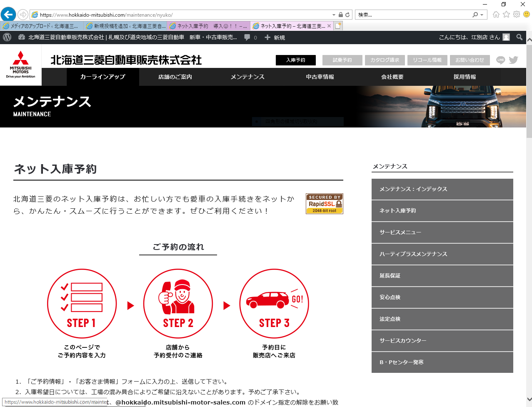The image size is (532, 407).
Task: Open the メンテナンス navigation menu
Action: point(248,77)
